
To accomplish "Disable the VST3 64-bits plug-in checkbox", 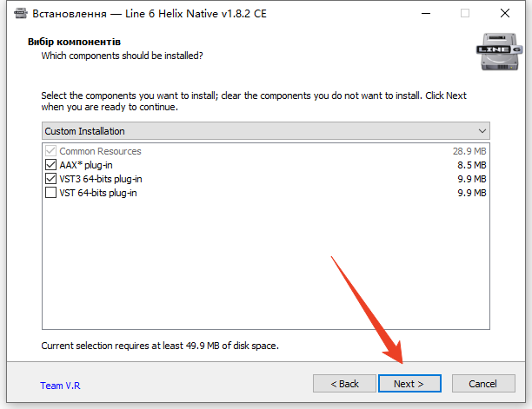I will click(50, 179).
